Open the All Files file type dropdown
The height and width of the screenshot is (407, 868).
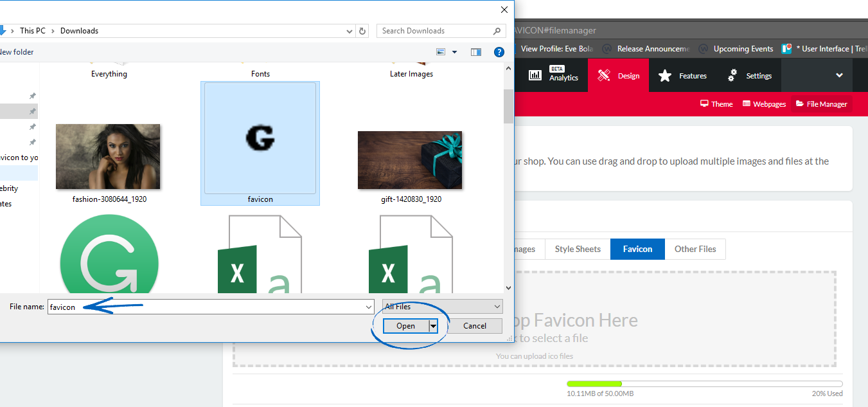(x=442, y=306)
